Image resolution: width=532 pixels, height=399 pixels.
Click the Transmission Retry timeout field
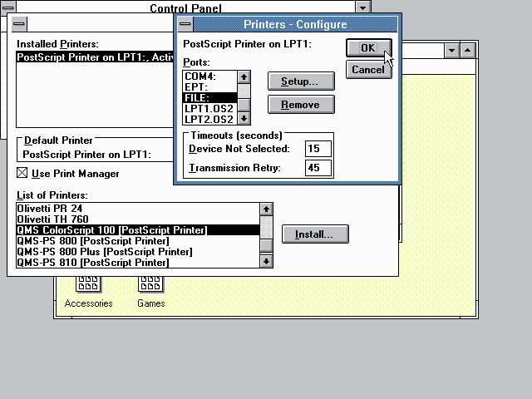click(x=318, y=168)
